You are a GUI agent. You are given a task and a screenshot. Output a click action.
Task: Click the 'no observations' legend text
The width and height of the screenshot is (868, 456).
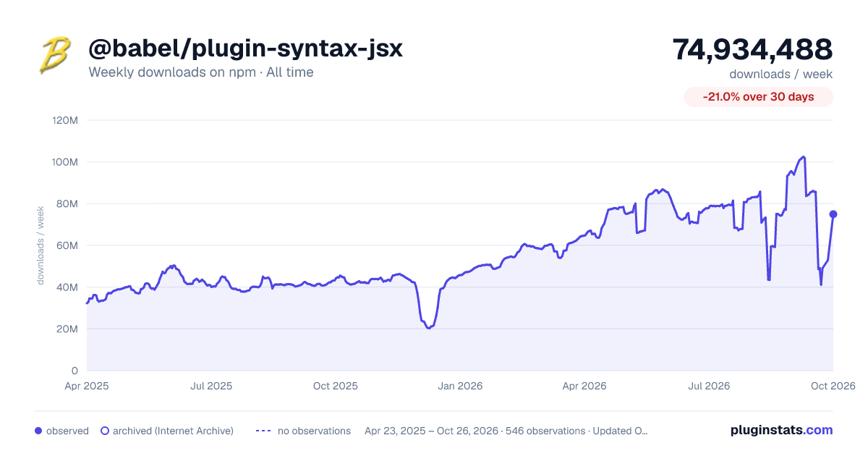(x=314, y=431)
